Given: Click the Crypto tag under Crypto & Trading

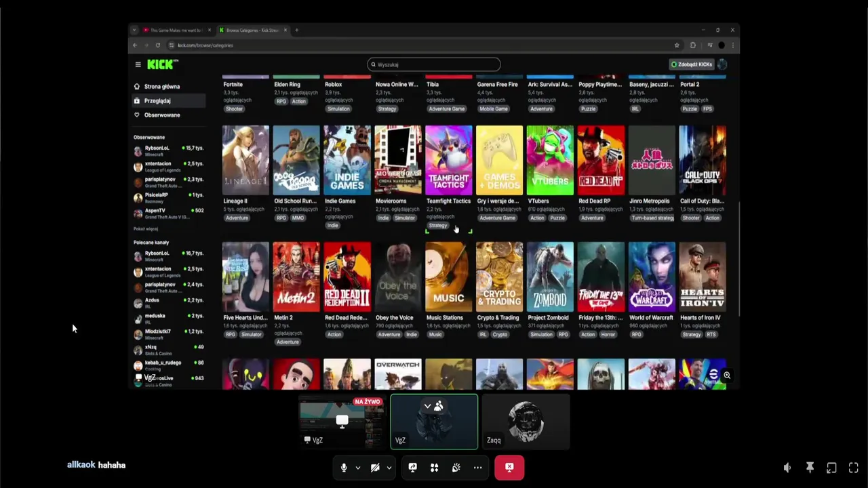Looking at the screenshot, I should pos(500,334).
